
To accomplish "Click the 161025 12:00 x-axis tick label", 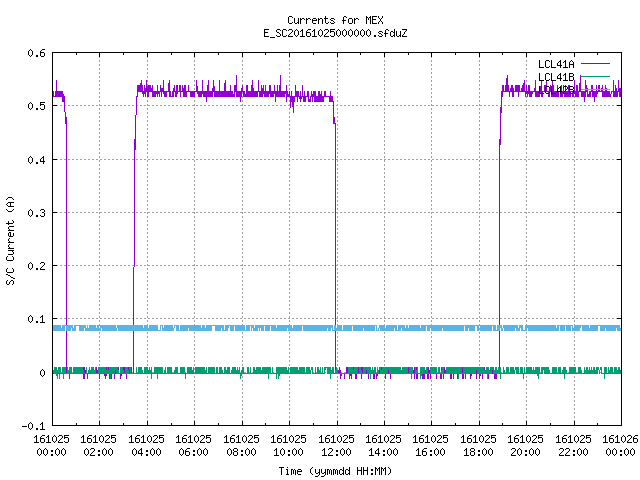I will (336, 445).
